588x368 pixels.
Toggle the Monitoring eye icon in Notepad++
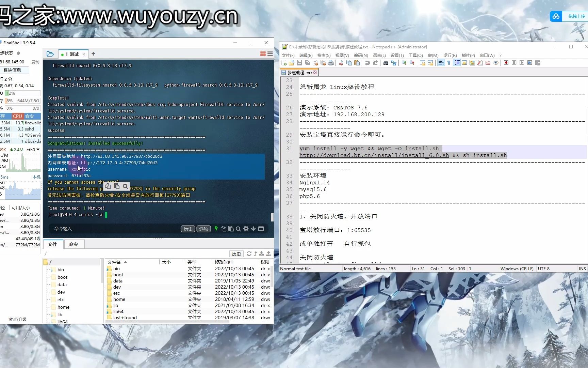tap(496, 63)
